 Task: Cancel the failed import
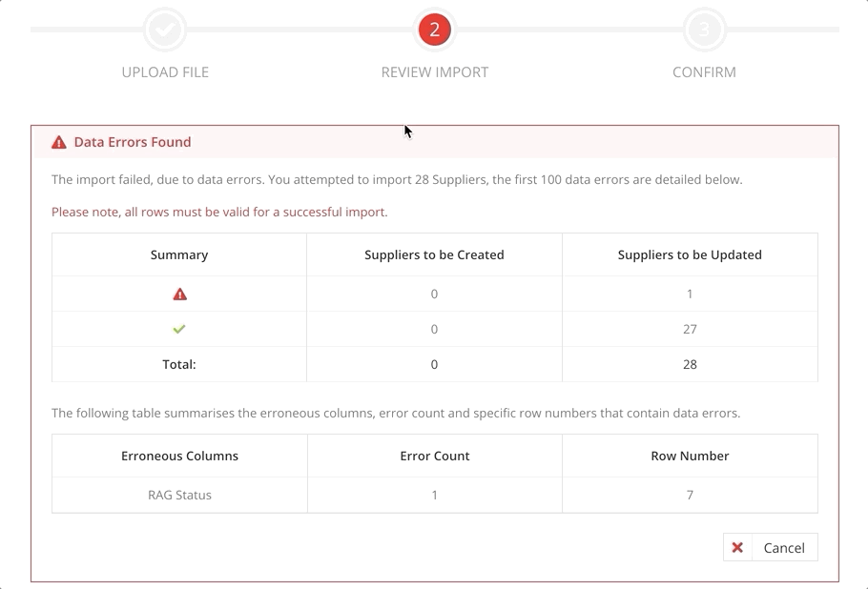pyautogui.click(x=770, y=547)
